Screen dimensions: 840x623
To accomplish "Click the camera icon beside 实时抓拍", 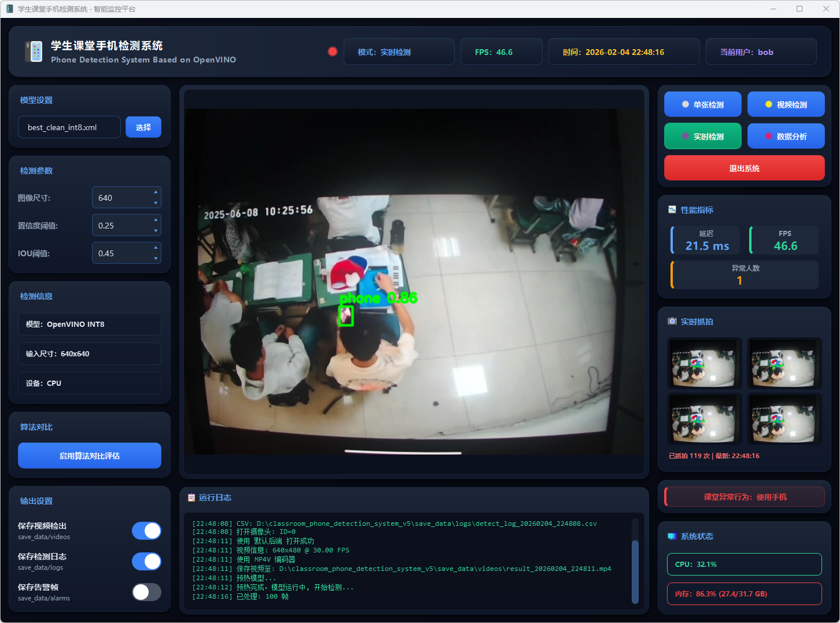I will (672, 322).
